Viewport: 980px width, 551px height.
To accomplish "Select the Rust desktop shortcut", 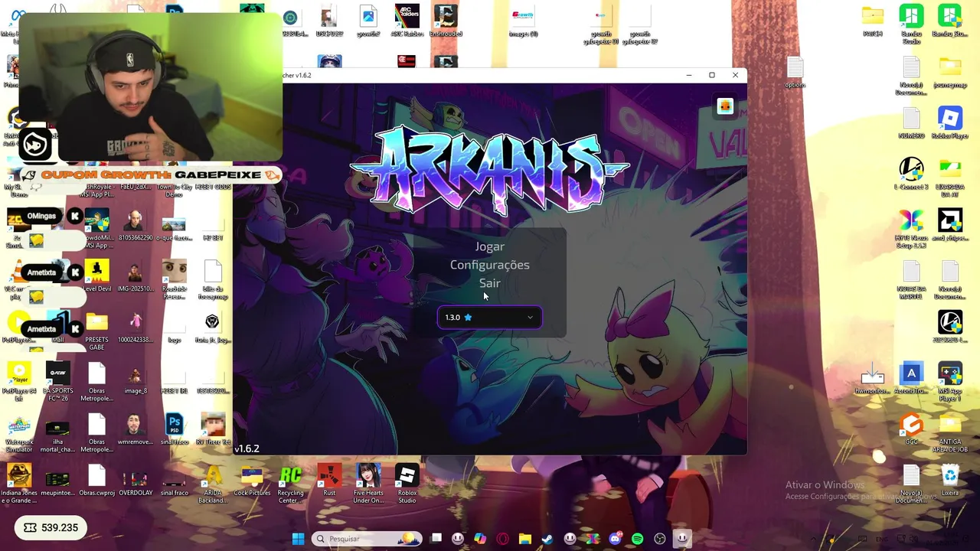I will point(329,481).
